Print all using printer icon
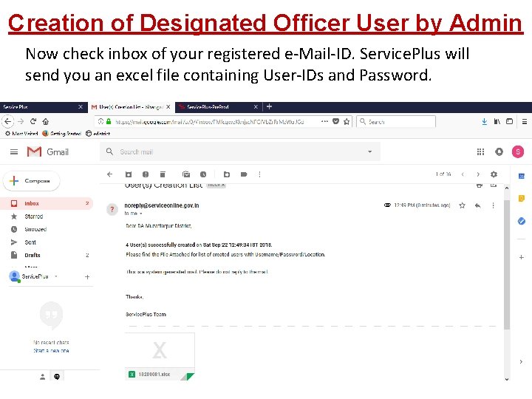 (480, 185)
